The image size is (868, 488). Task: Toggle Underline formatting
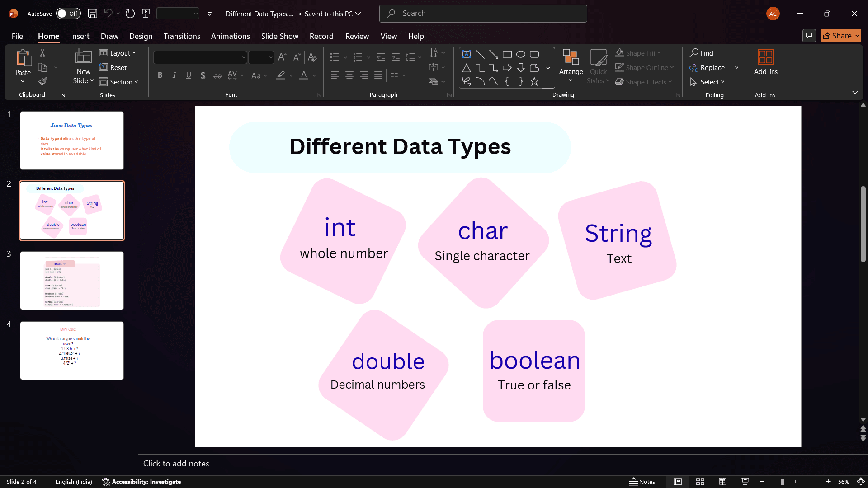point(189,75)
